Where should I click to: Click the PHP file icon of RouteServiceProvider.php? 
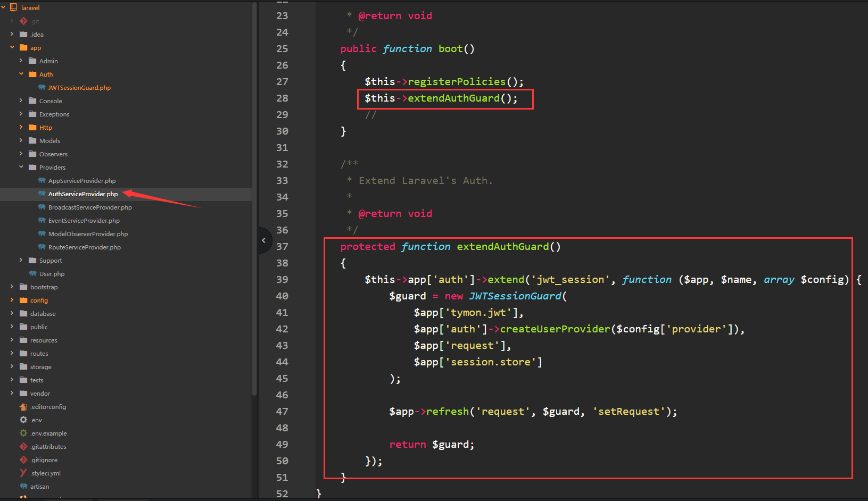pyautogui.click(x=42, y=247)
